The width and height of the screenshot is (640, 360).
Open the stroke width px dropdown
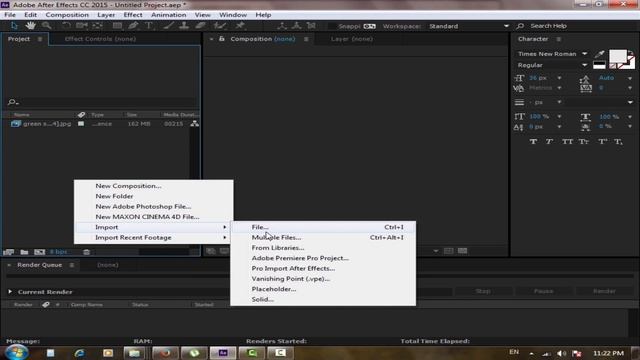click(560, 102)
